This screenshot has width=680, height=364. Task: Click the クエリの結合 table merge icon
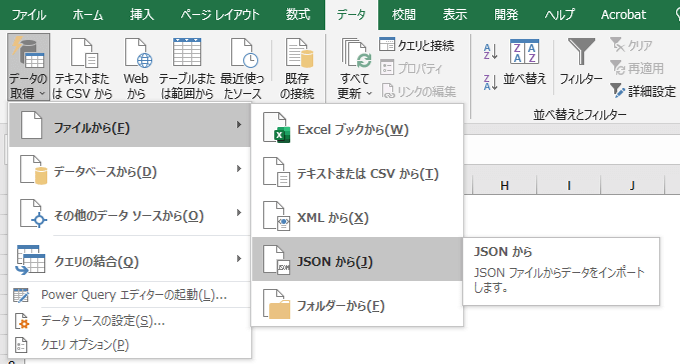click(30, 260)
